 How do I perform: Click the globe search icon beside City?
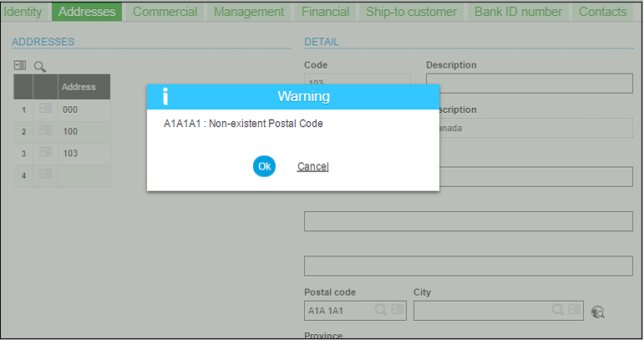[x=597, y=312]
